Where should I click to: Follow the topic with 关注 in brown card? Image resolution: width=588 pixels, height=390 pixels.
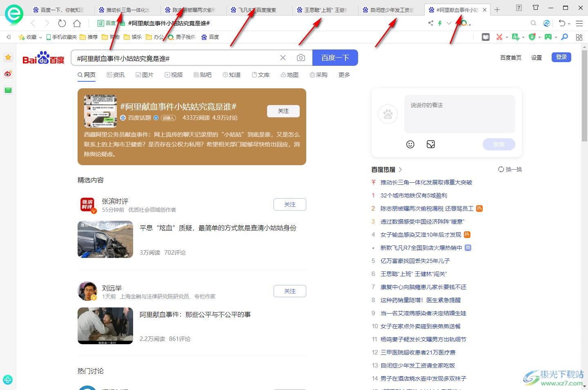(x=283, y=111)
